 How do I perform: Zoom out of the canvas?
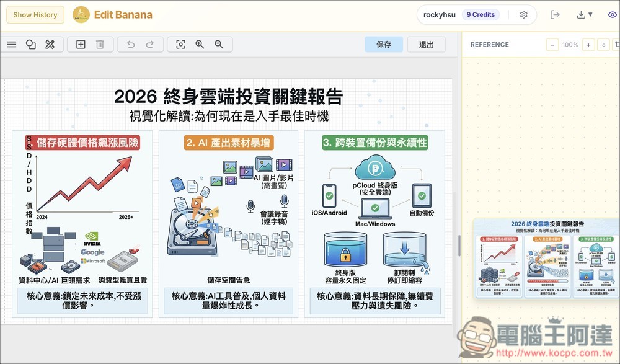(218, 44)
